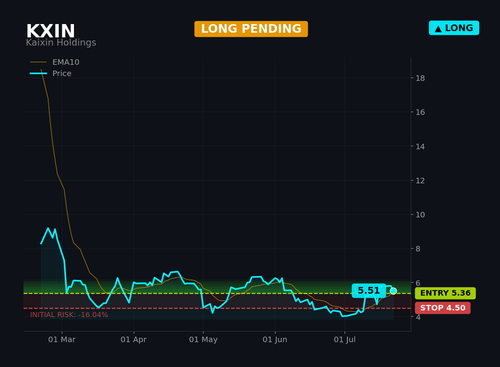Click the INITIAL RISK -16.04% text
The width and height of the screenshot is (500, 367).
(x=69, y=315)
